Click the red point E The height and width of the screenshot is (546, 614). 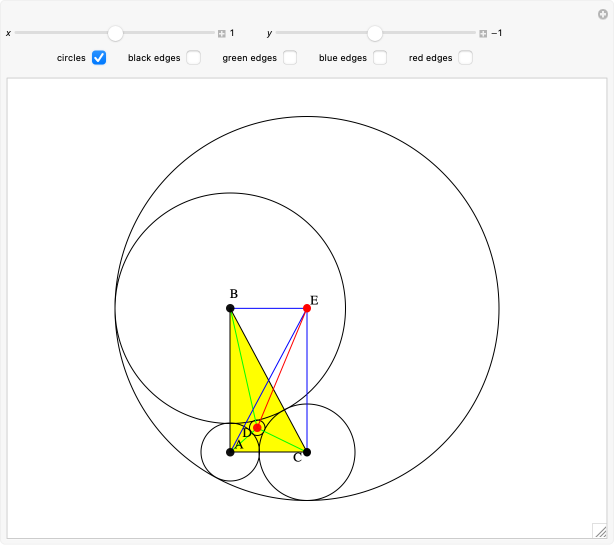[x=307, y=308]
